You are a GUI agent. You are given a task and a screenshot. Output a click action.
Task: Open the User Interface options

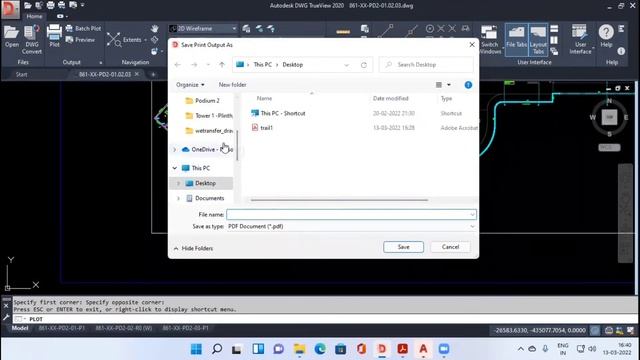(x=580, y=40)
